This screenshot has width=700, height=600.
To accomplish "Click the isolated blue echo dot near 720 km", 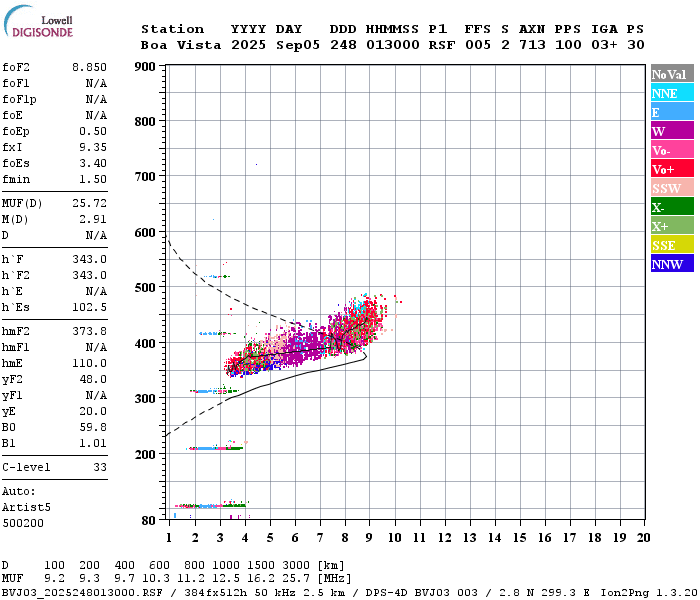I will click(256, 165).
